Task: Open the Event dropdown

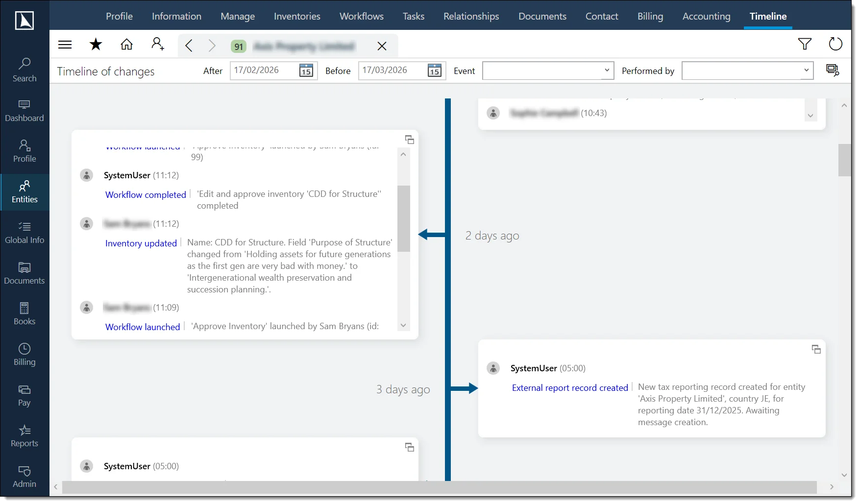Action: (548, 71)
